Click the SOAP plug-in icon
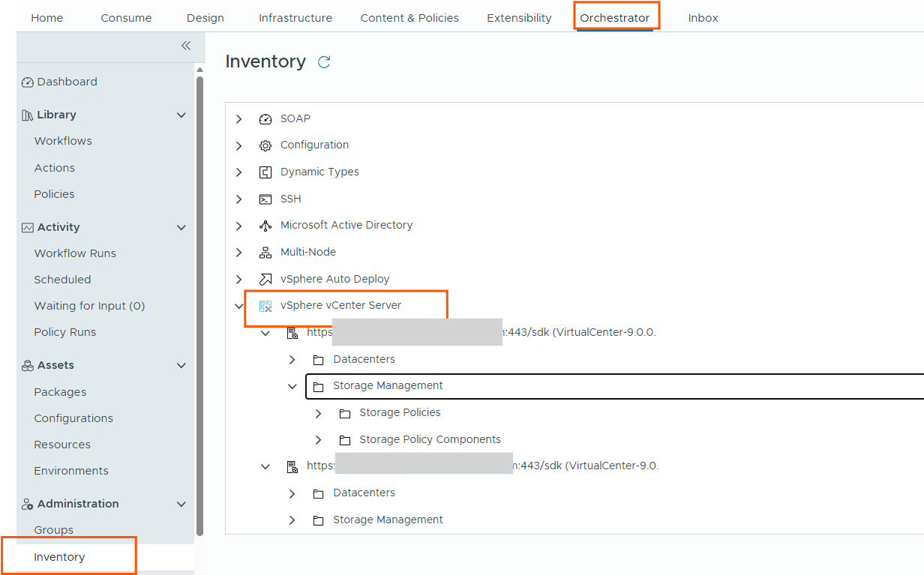This screenshot has height=575, width=924. click(265, 119)
